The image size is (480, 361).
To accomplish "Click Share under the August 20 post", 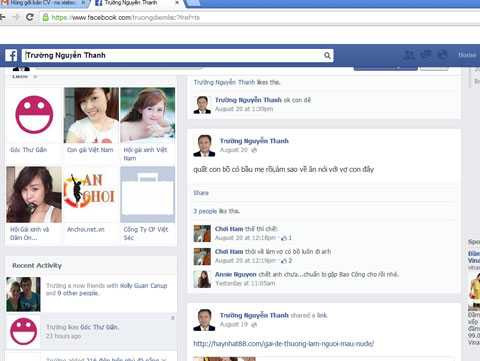I will [x=201, y=193].
